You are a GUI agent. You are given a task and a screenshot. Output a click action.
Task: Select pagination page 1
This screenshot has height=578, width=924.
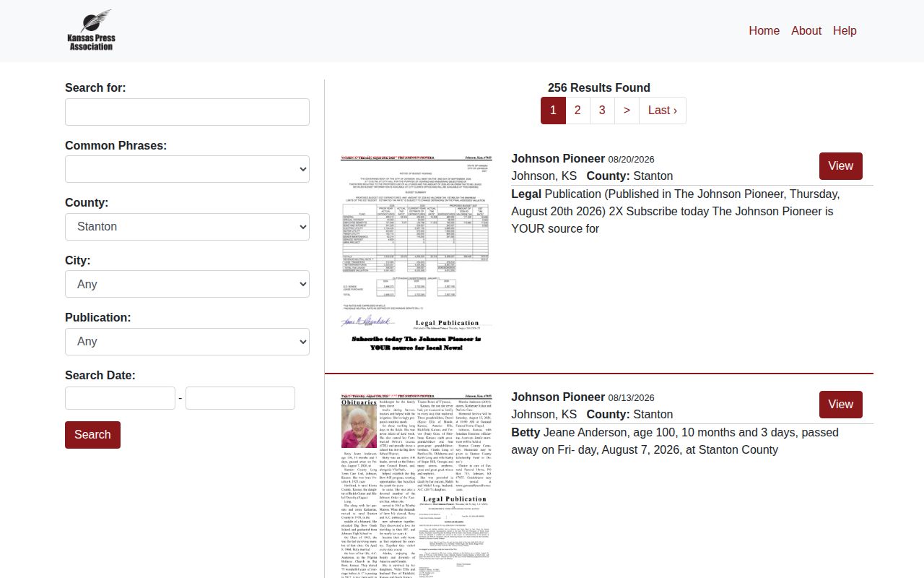[553, 111]
